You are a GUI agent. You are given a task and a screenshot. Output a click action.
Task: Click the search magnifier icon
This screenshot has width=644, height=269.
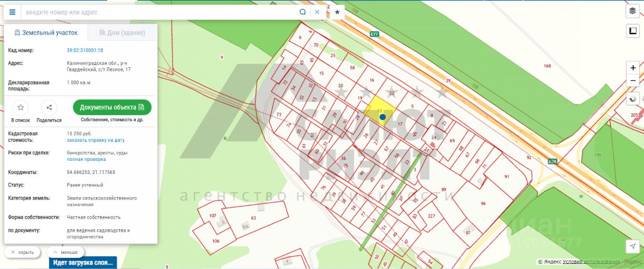pyautogui.click(x=302, y=12)
